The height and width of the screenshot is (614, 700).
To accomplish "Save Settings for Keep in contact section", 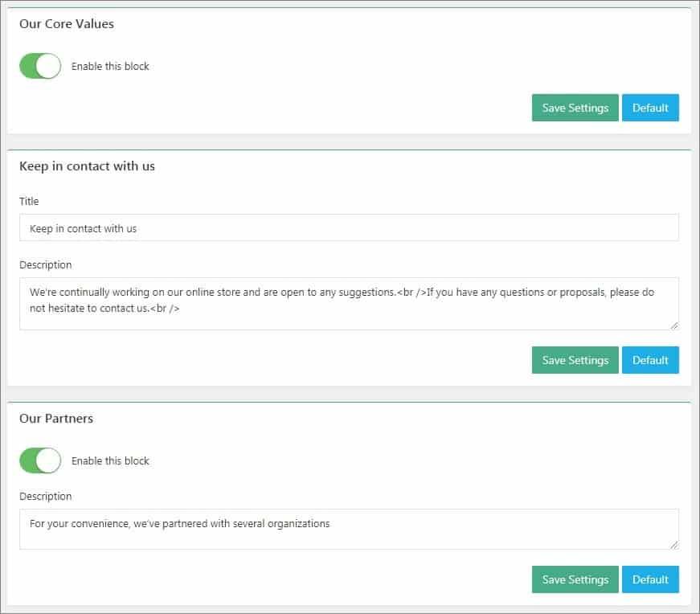I will click(x=575, y=360).
